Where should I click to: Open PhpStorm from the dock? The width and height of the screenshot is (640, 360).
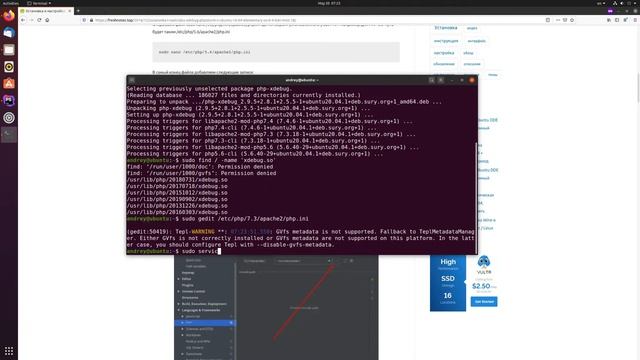(x=9, y=100)
